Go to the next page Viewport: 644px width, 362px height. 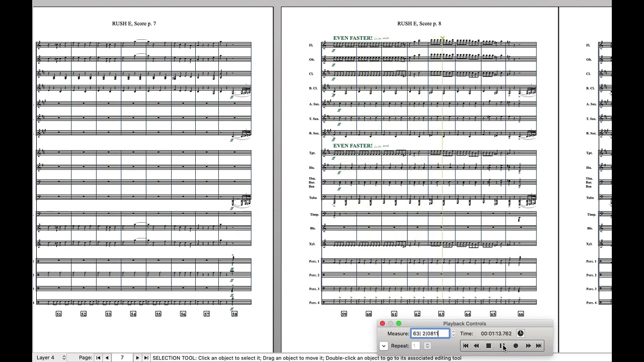(137, 357)
